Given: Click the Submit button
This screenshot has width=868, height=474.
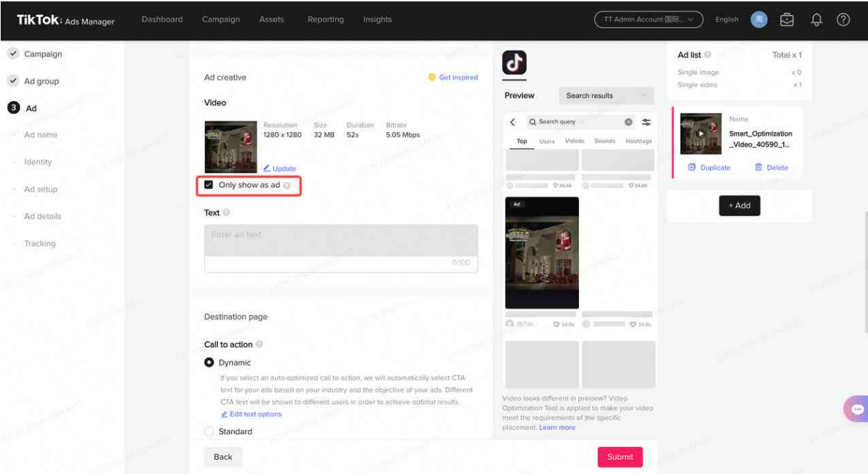Looking at the screenshot, I should (620, 457).
